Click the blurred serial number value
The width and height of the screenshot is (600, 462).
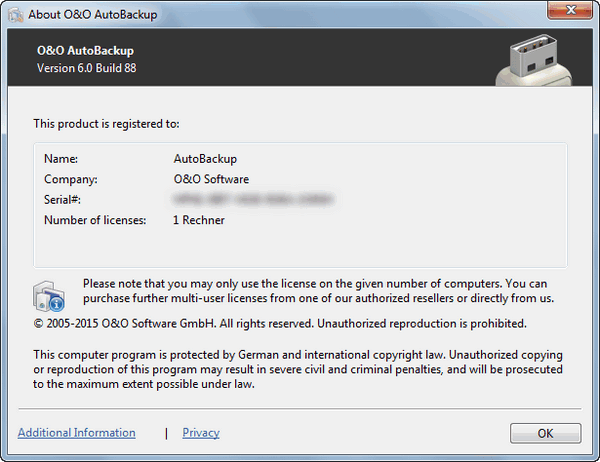tap(253, 199)
